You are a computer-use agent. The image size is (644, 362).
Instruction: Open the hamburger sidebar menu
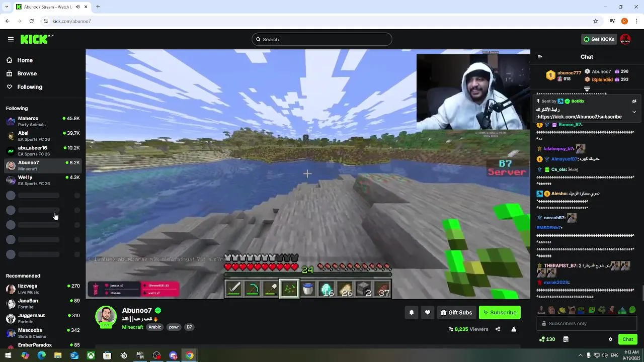pyautogui.click(x=11, y=39)
